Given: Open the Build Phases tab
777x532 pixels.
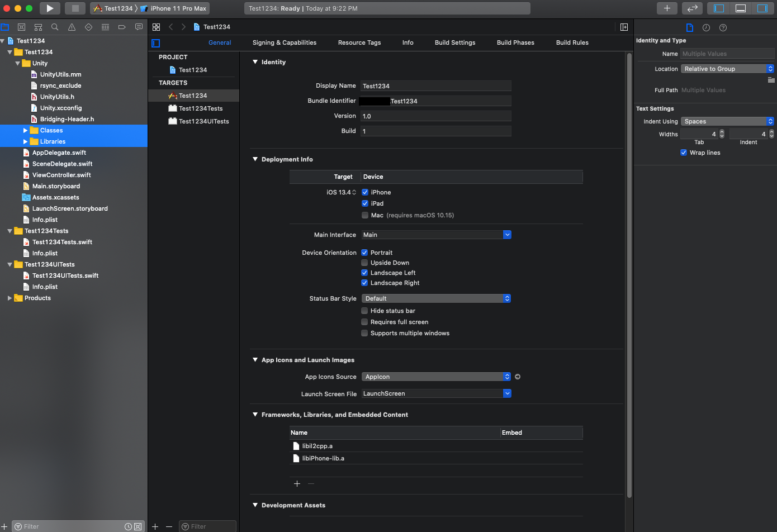Looking at the screenshot, I should pos(515,42).
